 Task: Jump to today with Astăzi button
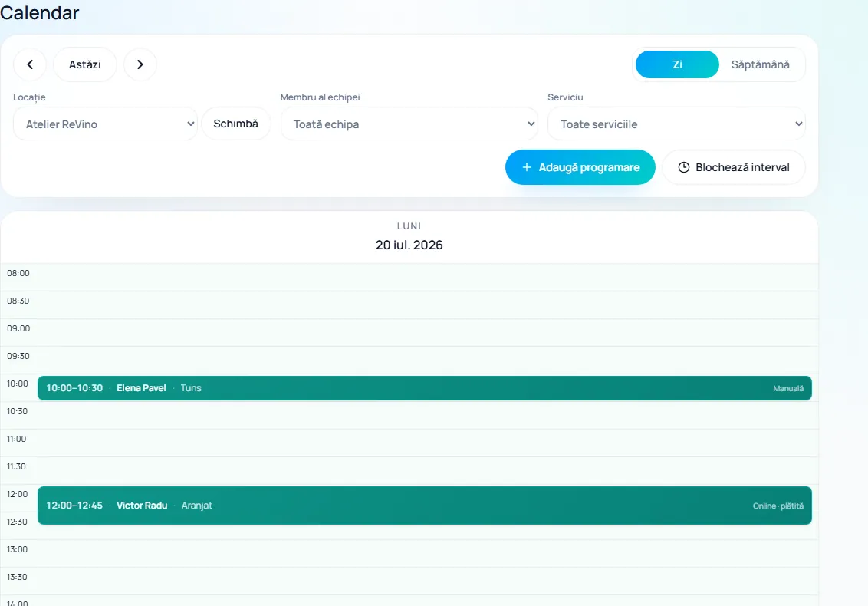(84, 64)
